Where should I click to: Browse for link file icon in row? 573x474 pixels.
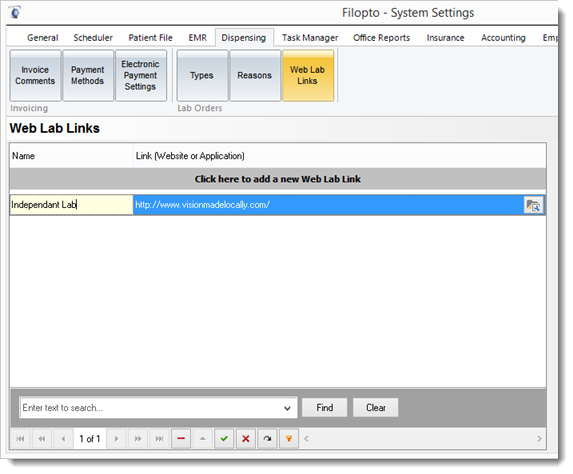pyautogui.click(x=533, y=205)
